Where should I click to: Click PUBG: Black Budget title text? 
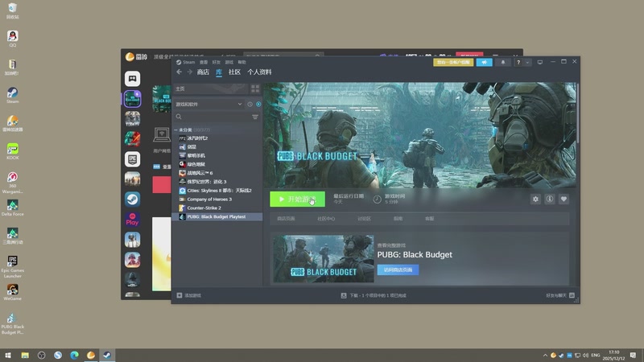pyautogui.click(x=415, y=254)
